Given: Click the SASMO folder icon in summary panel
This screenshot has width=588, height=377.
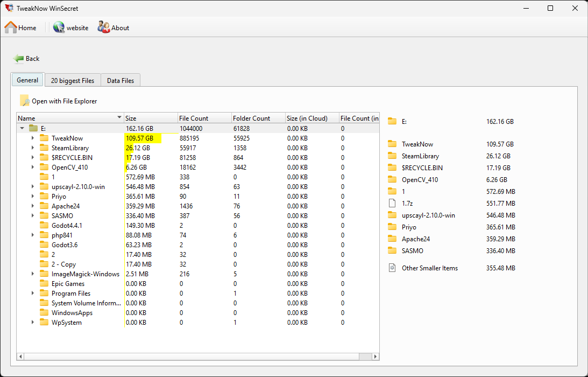Looking at the screenshot, I should (392, 250).
